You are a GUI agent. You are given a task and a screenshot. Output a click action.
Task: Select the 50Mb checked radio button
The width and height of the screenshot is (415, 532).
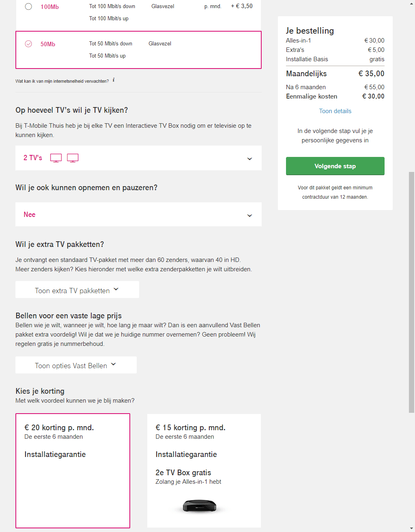[28, 44]
